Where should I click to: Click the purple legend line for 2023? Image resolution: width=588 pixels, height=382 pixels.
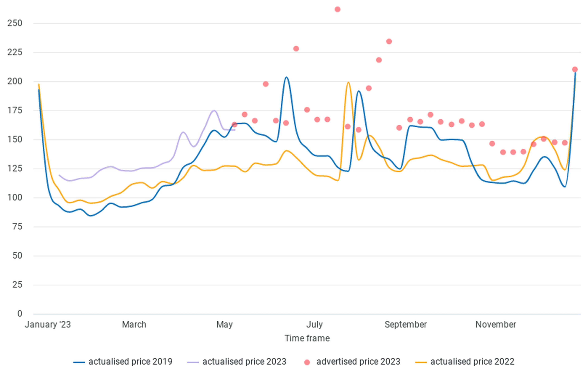pyautogui.click(x=193, y=363)
